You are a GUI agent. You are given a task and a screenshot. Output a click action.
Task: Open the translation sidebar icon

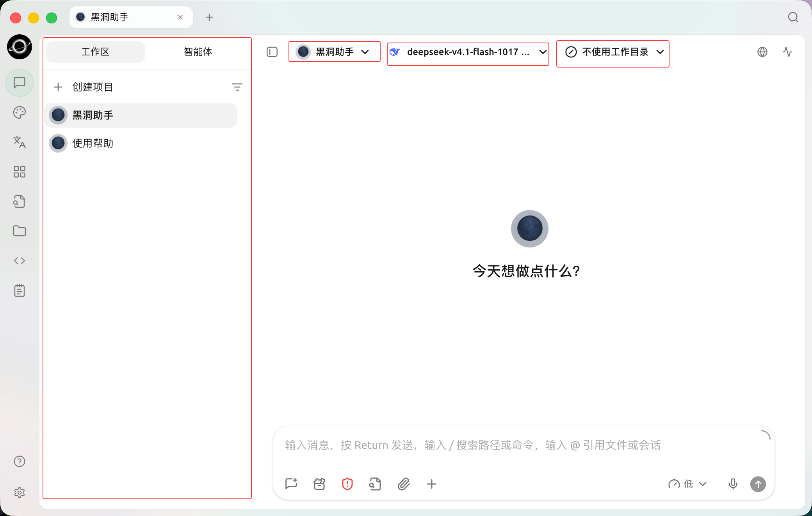(20, 142)
